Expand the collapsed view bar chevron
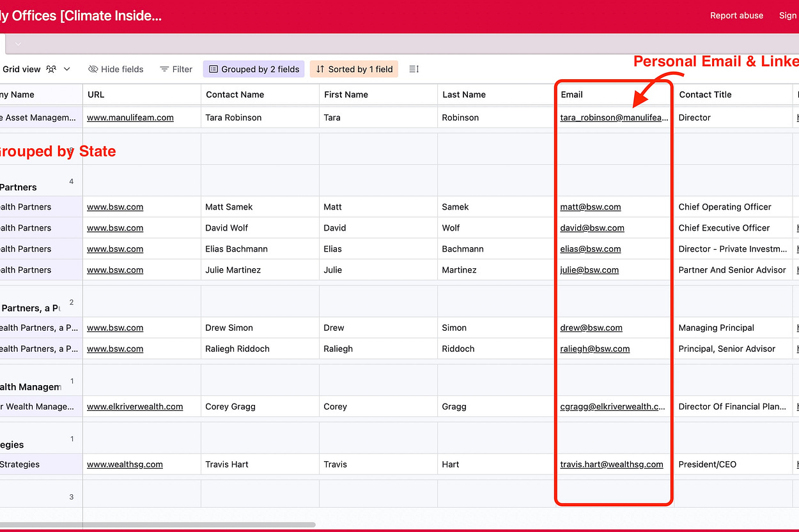This screenshot has width=799, height=532. (18, 44)
